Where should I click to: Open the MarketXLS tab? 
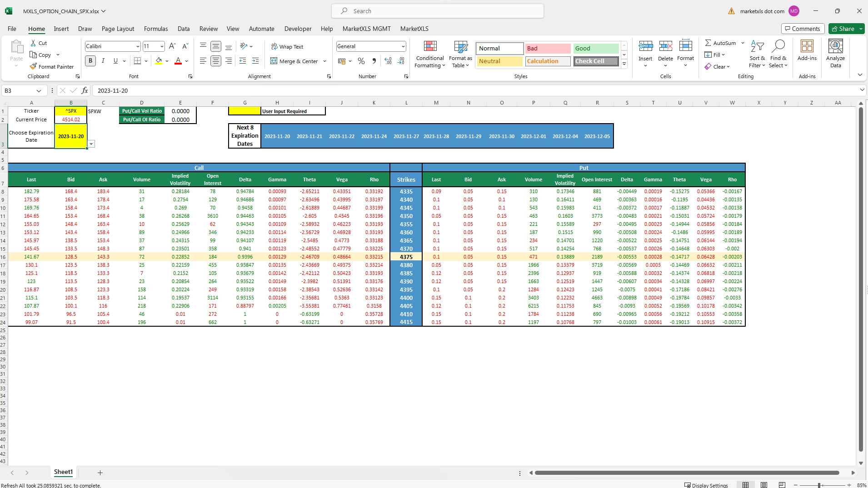click(x=414, y=29)
